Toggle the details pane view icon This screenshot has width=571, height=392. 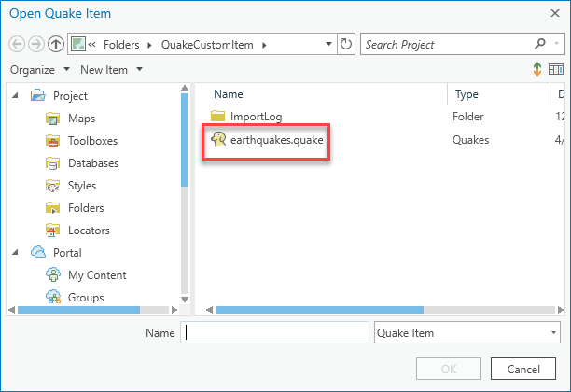point(556,70)
